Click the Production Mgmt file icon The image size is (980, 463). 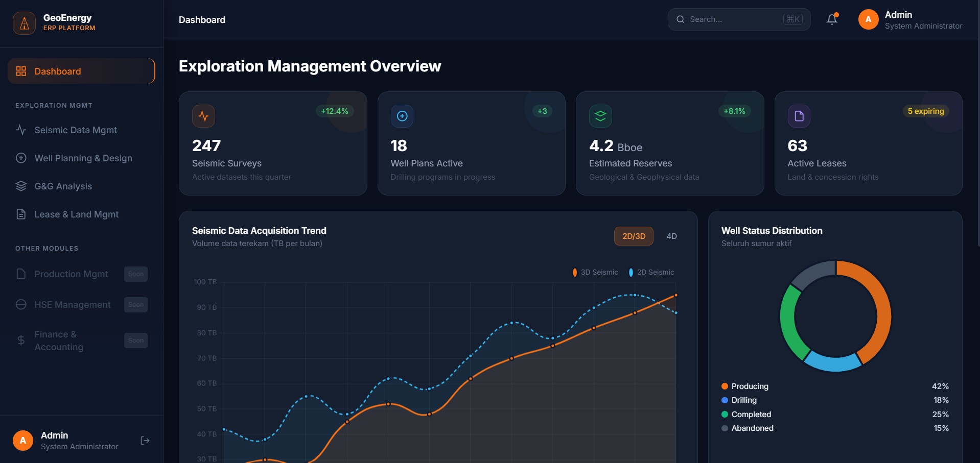pos(21,274)
